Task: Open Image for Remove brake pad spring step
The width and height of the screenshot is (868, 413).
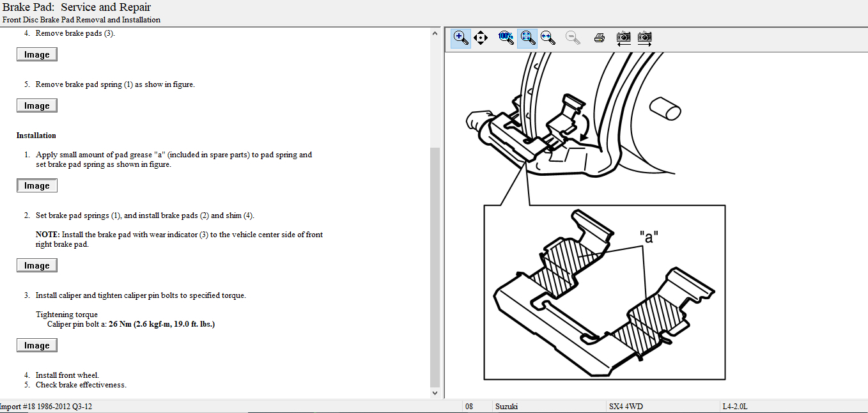Action: 37,106
